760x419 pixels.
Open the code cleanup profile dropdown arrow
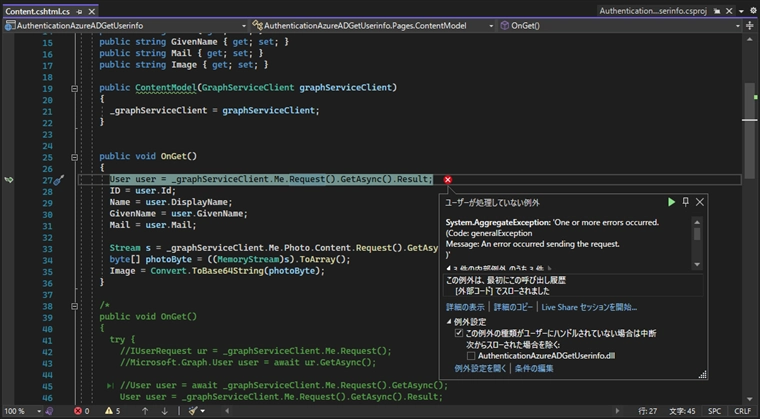[x=203, y=411]
